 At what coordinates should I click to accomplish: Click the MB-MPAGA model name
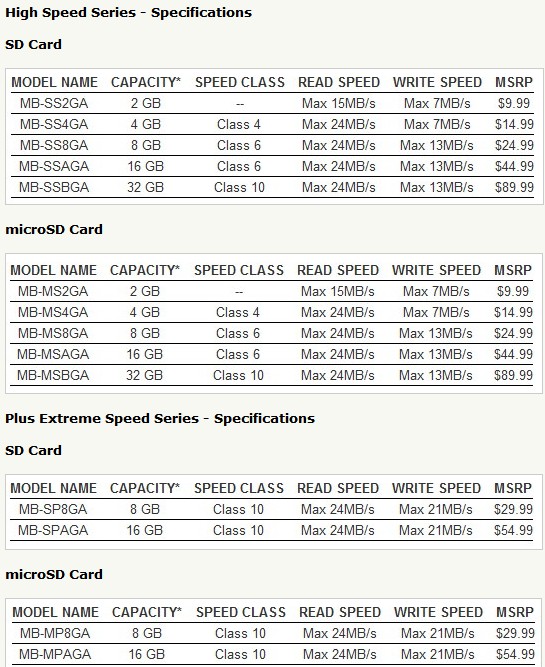coord(55,654)
